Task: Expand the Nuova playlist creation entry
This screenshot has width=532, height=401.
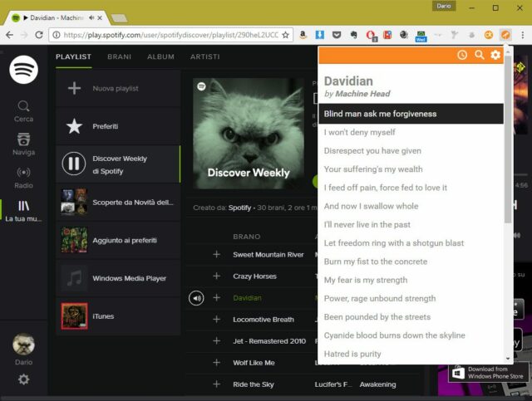Action: 74,88
